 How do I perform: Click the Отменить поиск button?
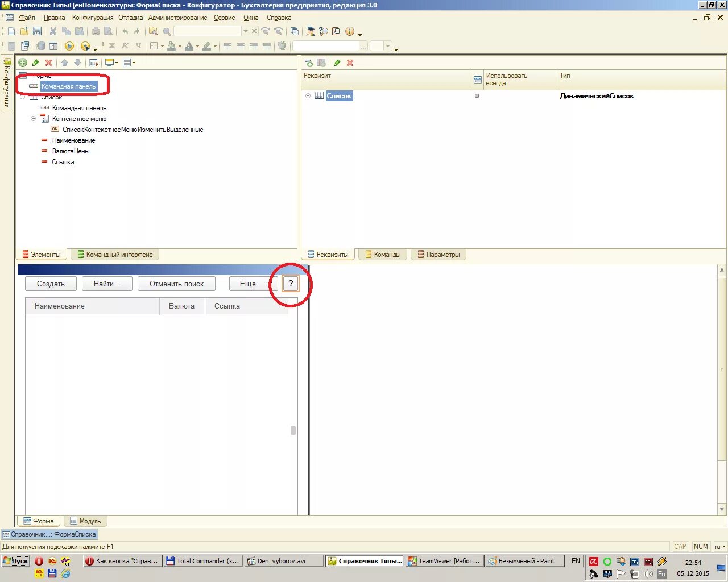pos(176,284)
